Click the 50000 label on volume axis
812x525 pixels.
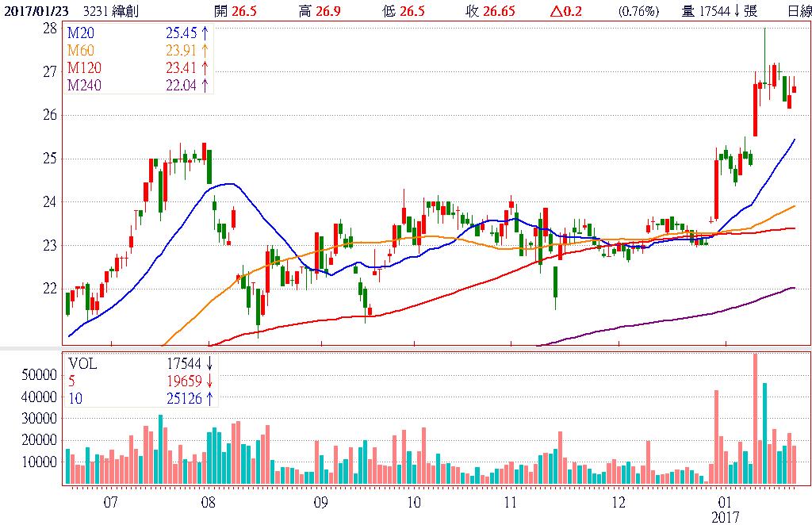(x=37, y=374)
